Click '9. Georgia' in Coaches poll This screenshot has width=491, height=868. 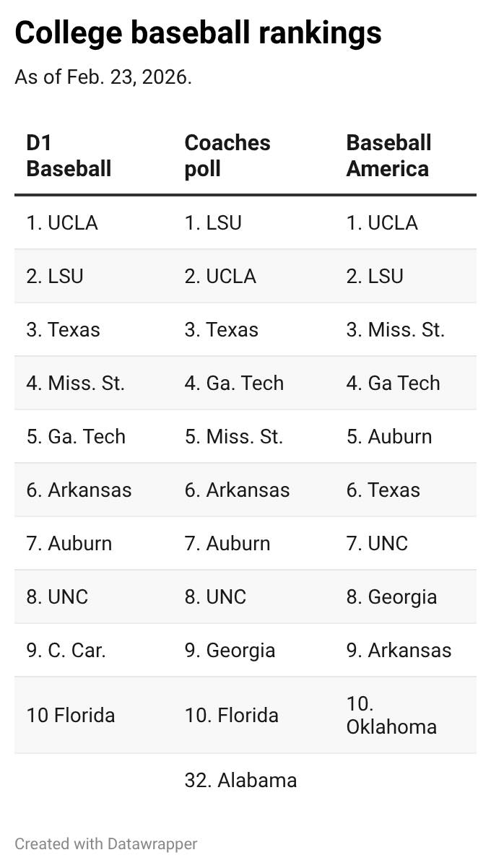point(230,650)
